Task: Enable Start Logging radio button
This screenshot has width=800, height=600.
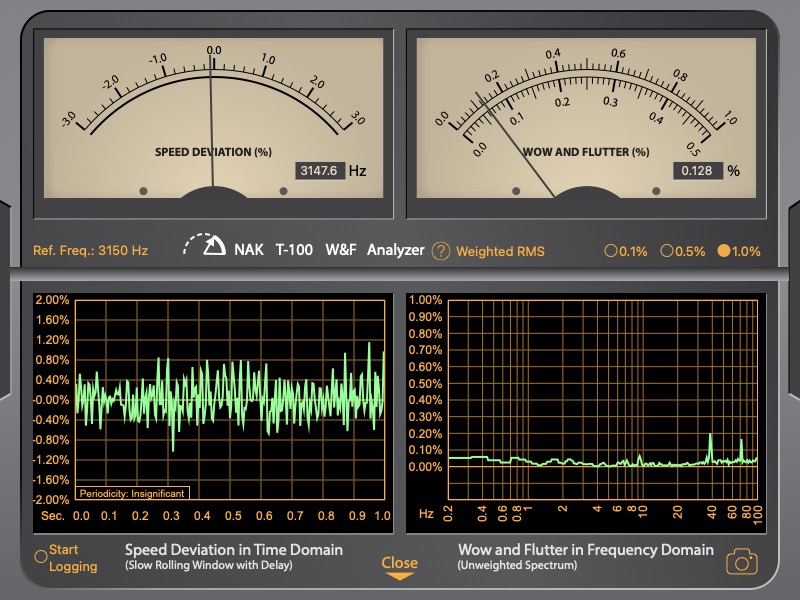Action: tap(41, 557)
